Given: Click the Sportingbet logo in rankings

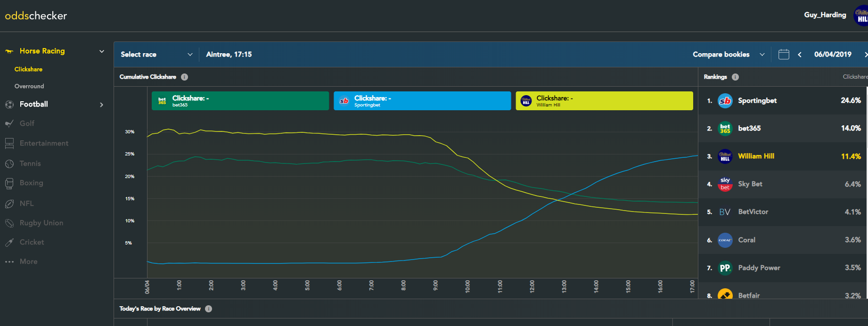Looking at the screenshot, I should coord(725,100).
